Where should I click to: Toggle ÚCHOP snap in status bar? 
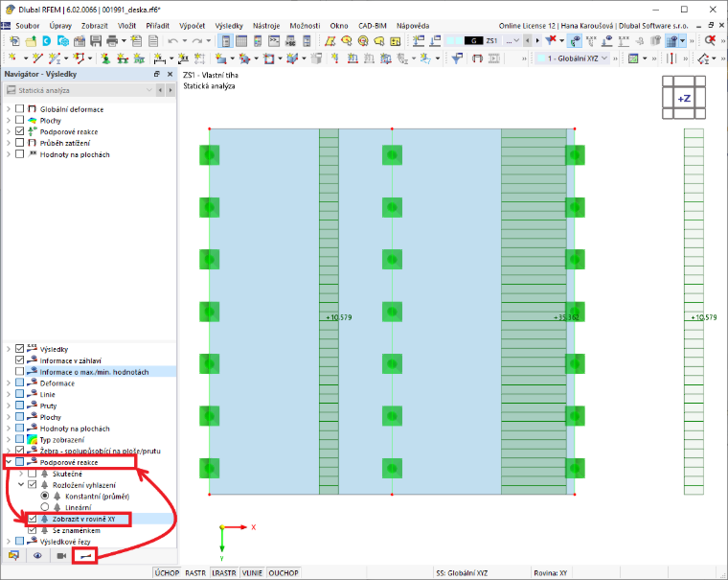coord(167,573)
